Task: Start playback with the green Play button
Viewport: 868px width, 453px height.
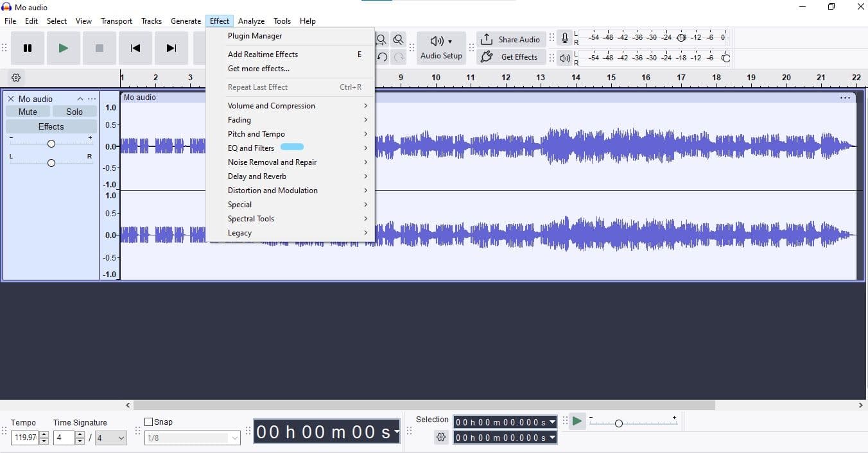Action: pyautogui.click(x=63, y=48)
